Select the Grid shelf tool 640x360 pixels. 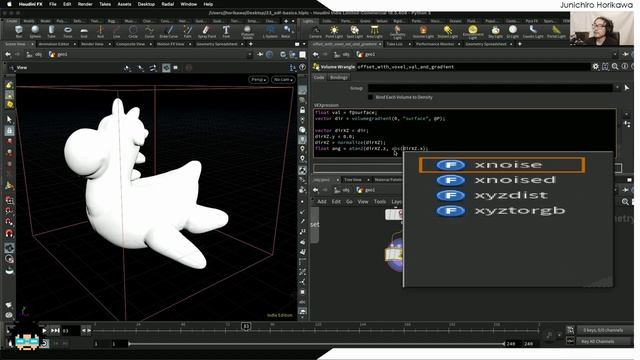84,31
